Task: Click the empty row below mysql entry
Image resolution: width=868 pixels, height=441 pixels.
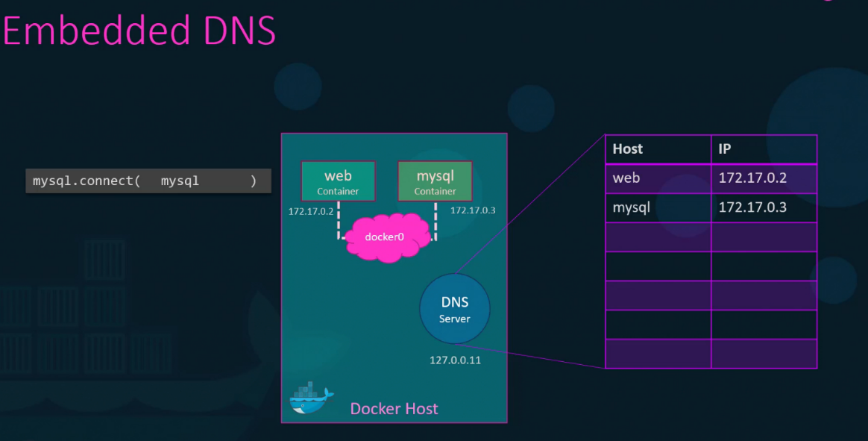Action: pos(711,236)
